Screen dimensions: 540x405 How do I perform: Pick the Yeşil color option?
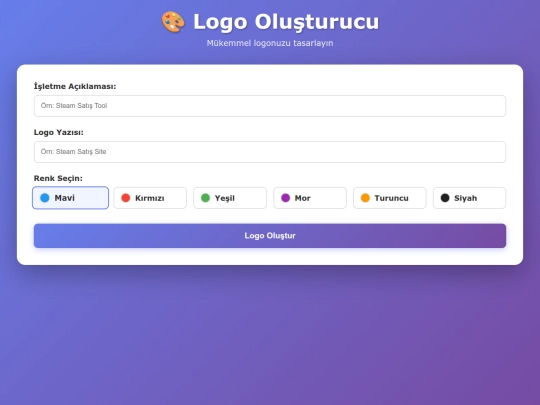[230, 198]
